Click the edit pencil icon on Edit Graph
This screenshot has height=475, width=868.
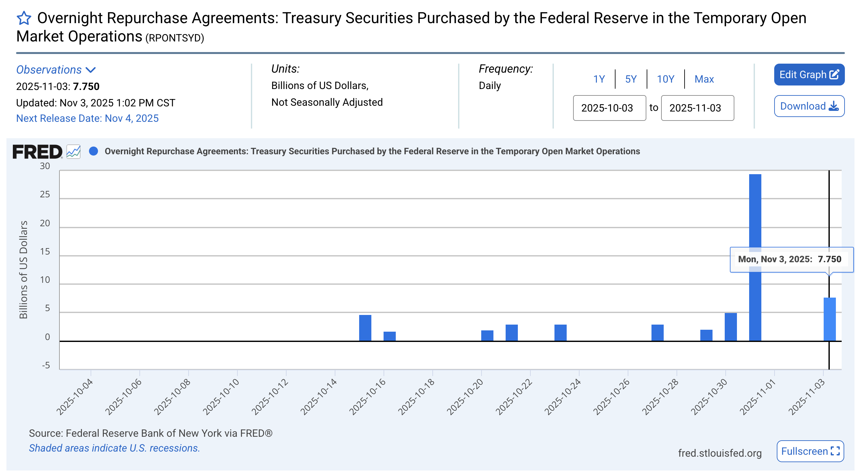tap(835, 74)
